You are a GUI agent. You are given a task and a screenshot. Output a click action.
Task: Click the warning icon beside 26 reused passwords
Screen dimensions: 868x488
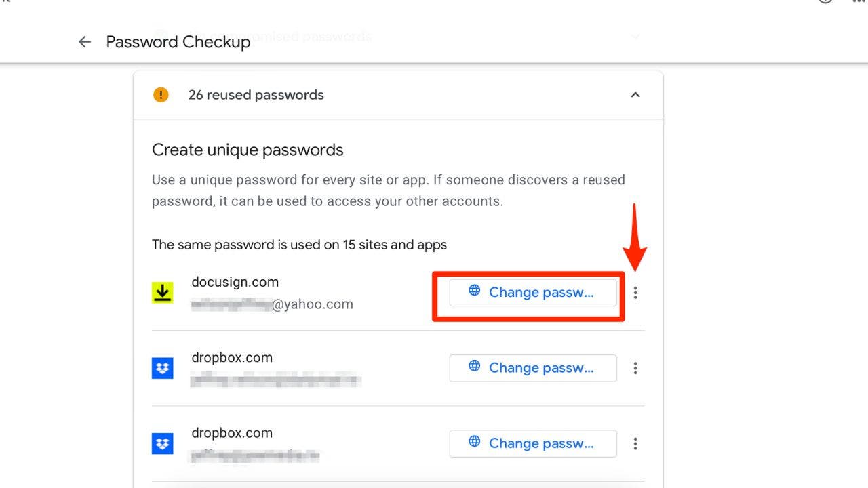coord(161,95)
